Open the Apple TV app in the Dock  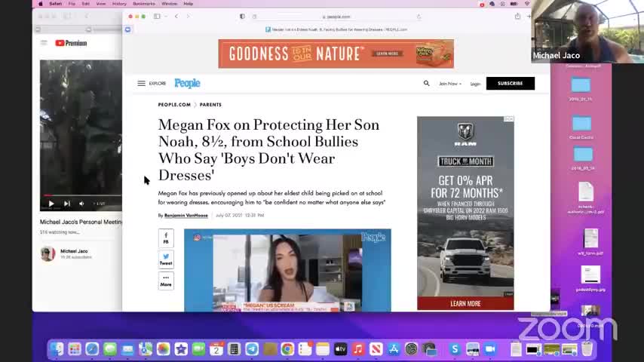341,349
